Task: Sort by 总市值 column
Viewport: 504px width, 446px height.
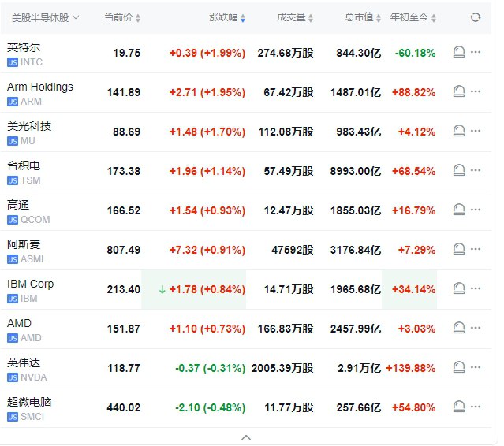Action: [x=363, y=17]
